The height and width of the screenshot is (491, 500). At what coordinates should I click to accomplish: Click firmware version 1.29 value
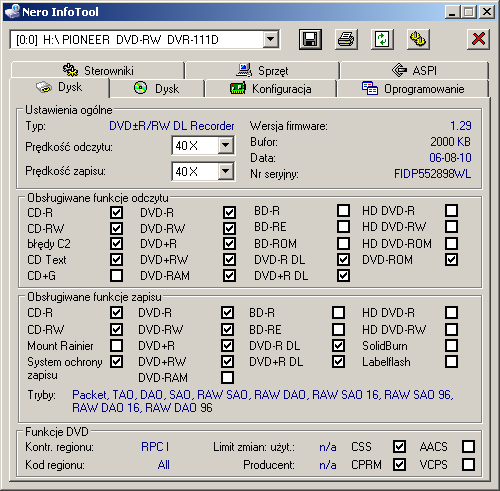click(x=461, y=126)
